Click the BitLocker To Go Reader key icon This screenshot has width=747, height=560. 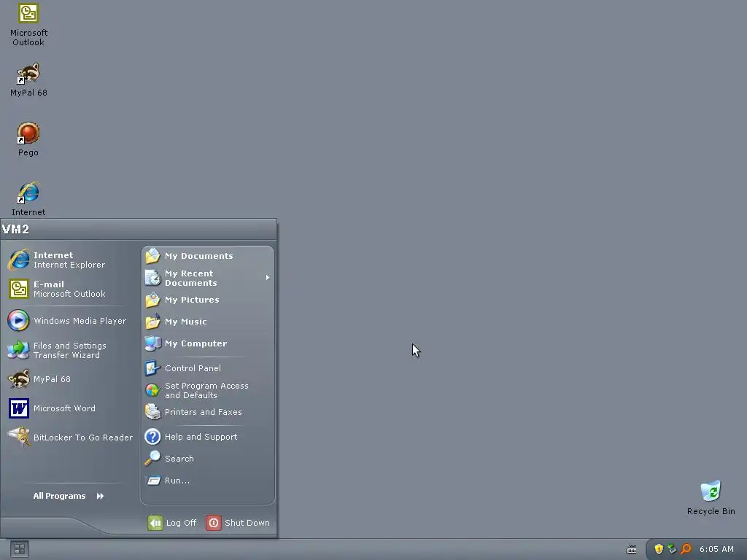pyautogui.click(x=19, y=437)
